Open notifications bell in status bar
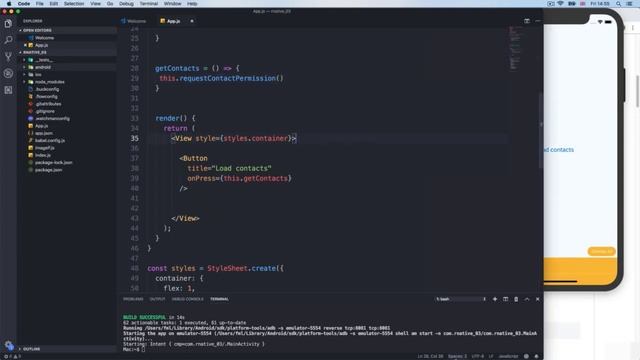This screenshot has height=360, width=640. (x=536, y=356)
